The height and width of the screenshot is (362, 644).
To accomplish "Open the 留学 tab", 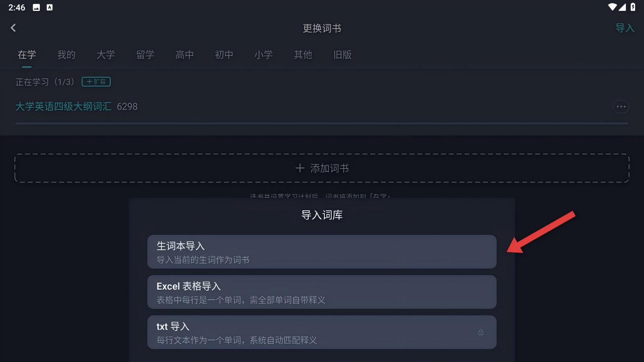I will click(x=145, y=55).
